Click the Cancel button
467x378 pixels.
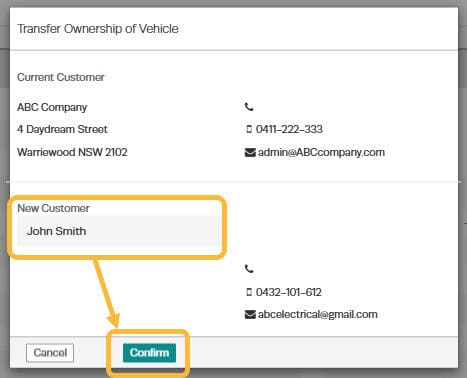click(x=50, y=353)
